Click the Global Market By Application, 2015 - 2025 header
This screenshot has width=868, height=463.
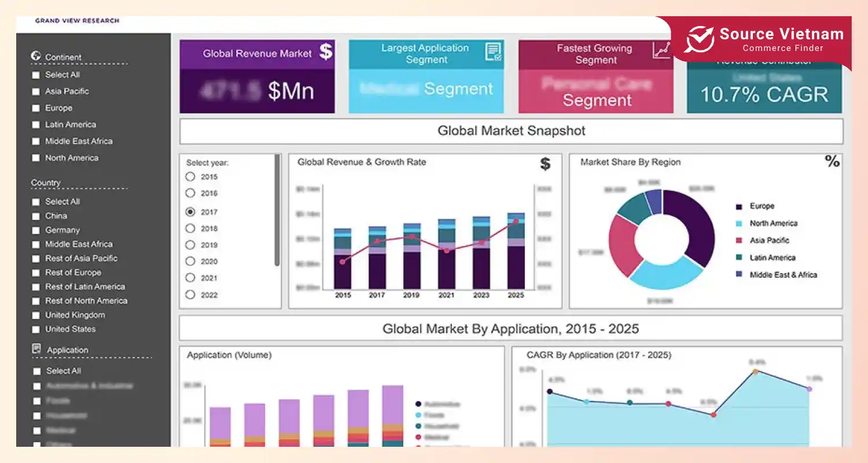pos(511,329)
